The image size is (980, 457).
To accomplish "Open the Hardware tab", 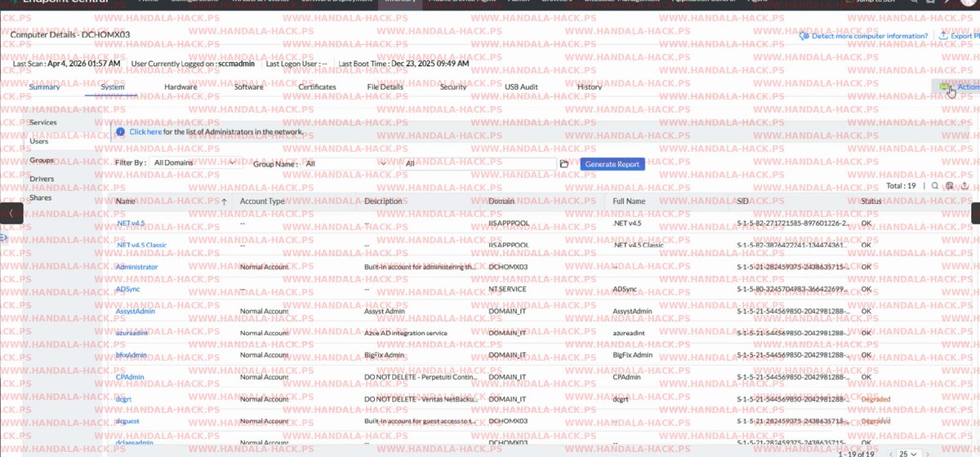I will click(x=180, y=87).
